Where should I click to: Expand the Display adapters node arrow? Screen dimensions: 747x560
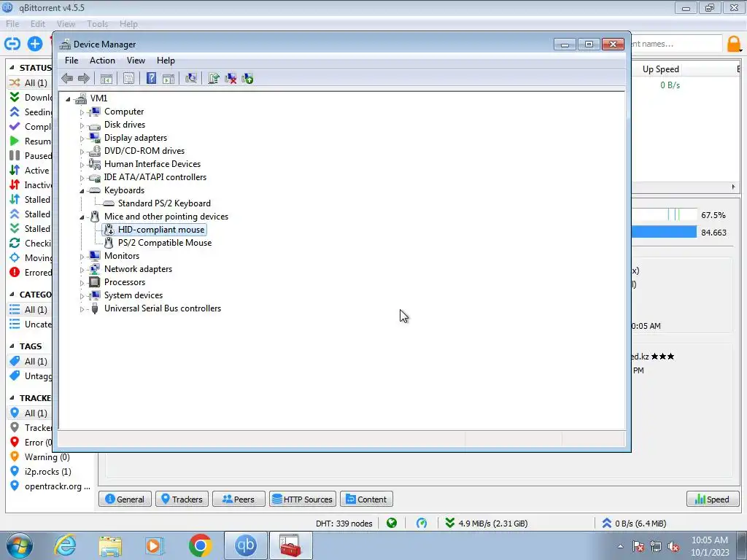tap(82, 139)
